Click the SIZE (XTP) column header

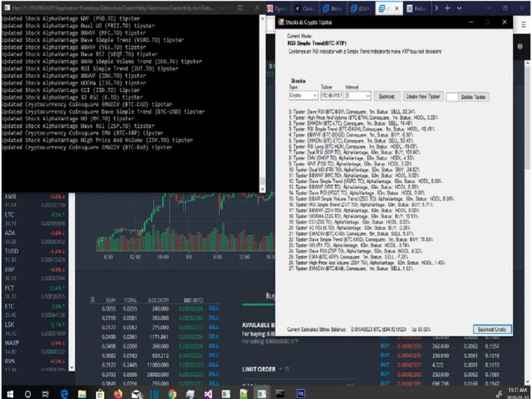click(x=158, y=300)
